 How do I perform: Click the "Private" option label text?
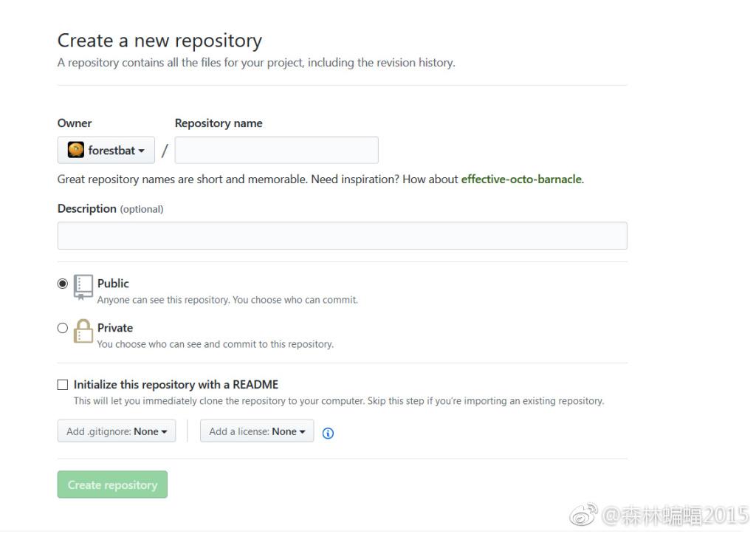(x=115, y=328)
